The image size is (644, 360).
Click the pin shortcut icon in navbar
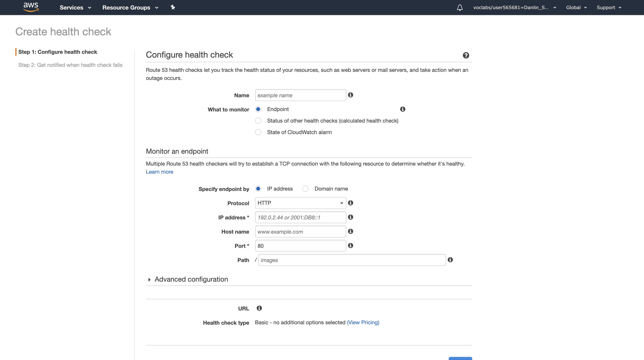coord(173,7)
